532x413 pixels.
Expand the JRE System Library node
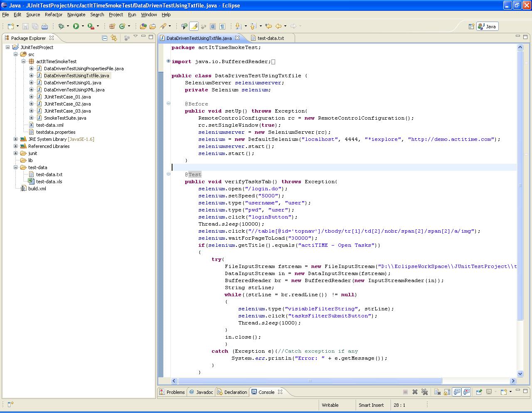tap(16, 139)
